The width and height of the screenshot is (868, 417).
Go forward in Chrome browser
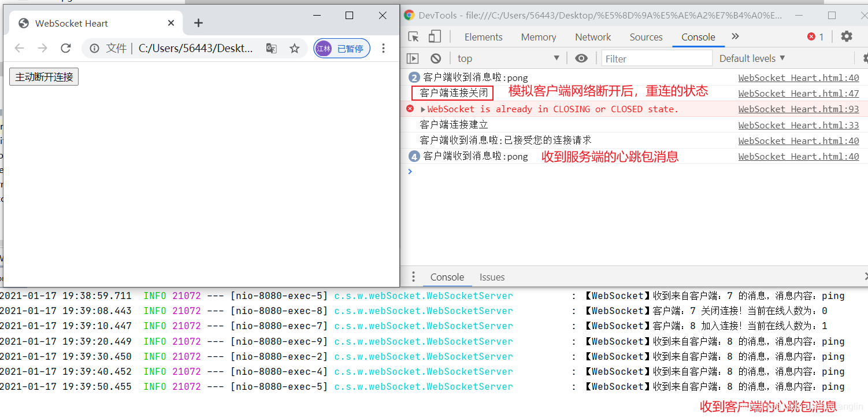(42, 49)
